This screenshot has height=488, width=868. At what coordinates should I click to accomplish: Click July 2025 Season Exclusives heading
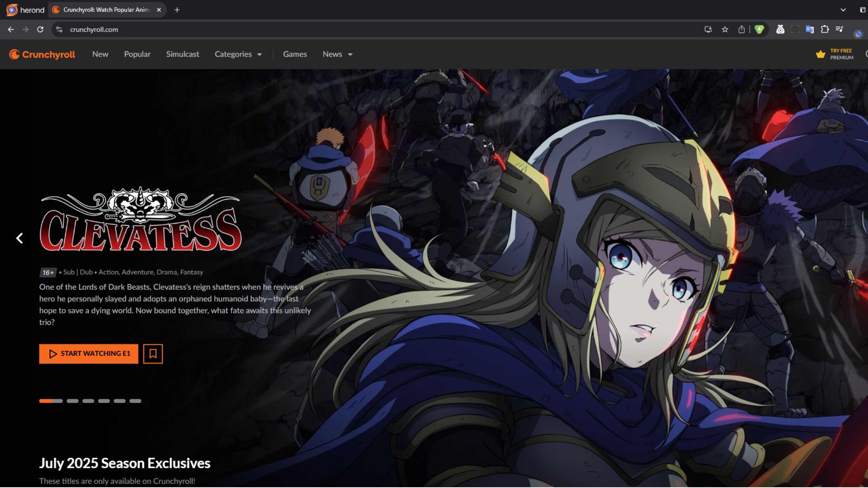click(125, 464)
